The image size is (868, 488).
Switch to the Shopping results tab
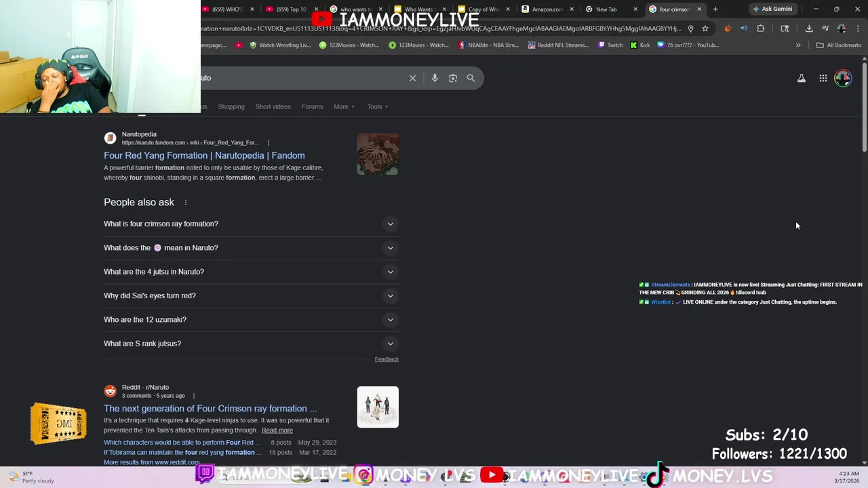(x=231, y=107)
